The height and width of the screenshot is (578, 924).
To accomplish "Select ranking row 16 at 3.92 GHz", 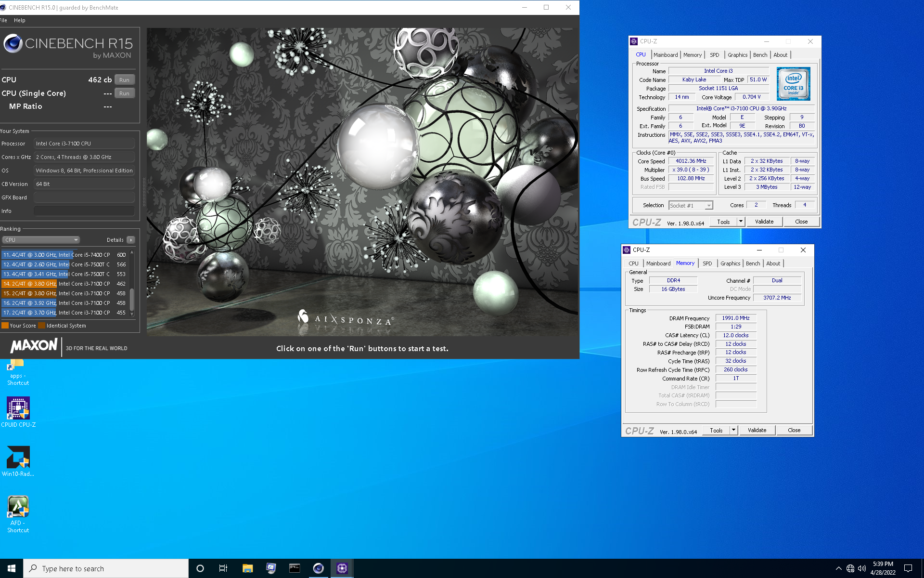I will (64, 303).
